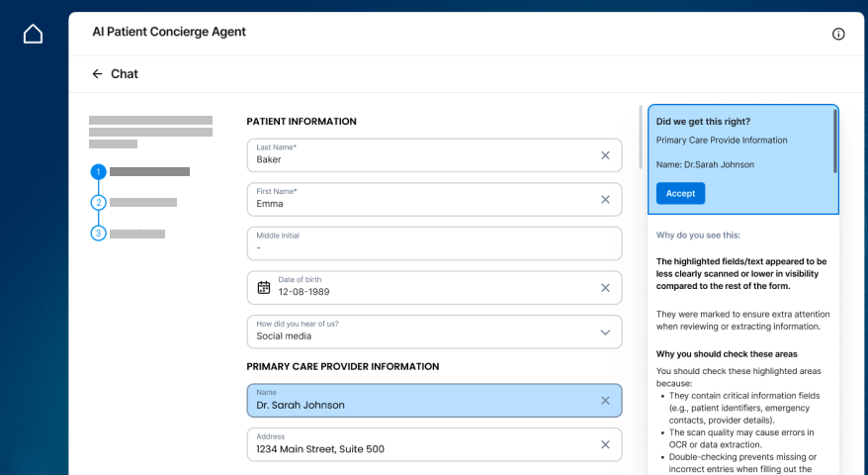Viewport: 868px width, 475px height.
Task: Click the PATIENT INFORMATION section heading
Action: 302,122
